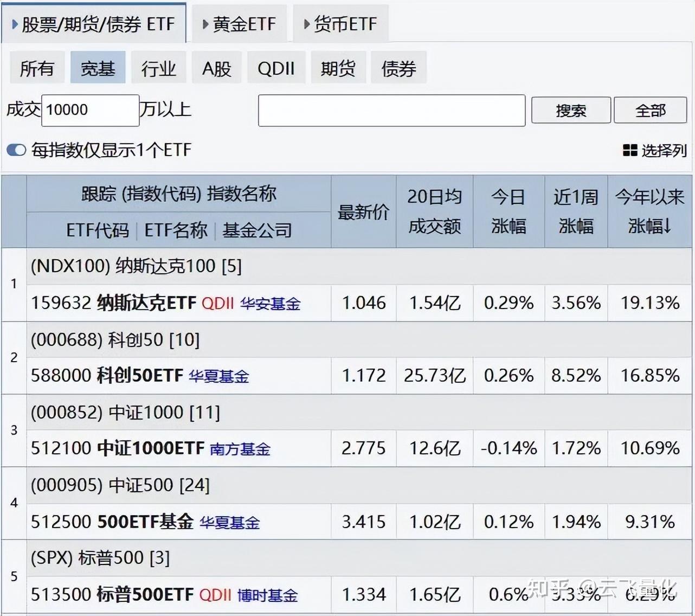
Task: Click the arrow icon on 黄金ETF tab
Action: click(204, 23)
